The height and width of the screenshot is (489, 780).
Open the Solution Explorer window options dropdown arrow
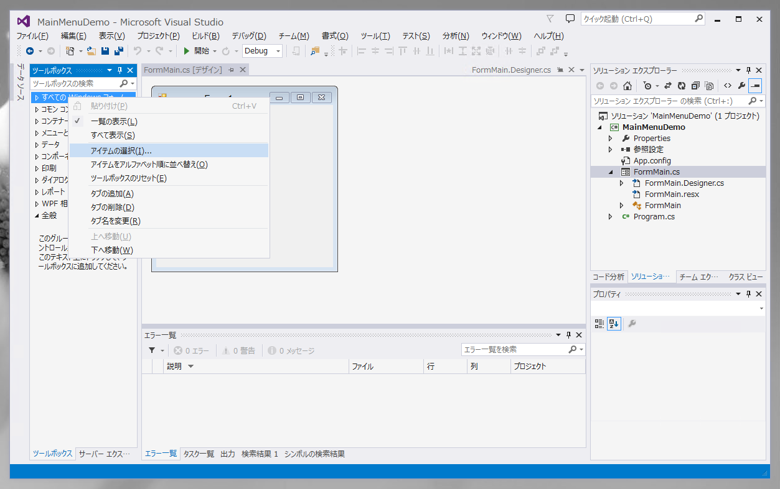[x=738, y=70]
